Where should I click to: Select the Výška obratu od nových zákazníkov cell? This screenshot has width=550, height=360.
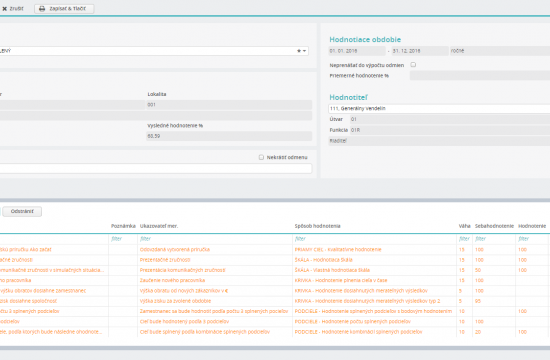pos(215,291)
